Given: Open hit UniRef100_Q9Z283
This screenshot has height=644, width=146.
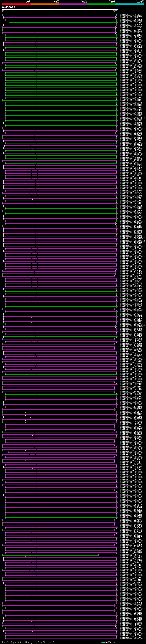Looking at the screenshot, I should click(x=131, y=103).
